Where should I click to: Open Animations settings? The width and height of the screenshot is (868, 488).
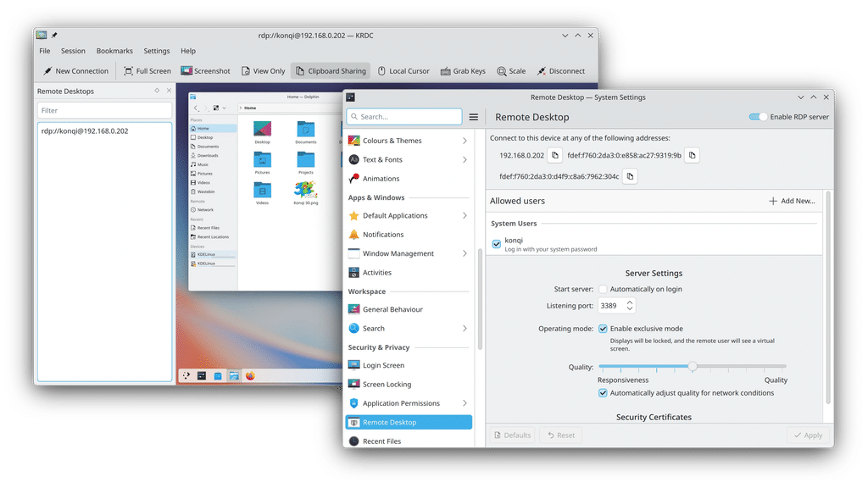[409, 179]
